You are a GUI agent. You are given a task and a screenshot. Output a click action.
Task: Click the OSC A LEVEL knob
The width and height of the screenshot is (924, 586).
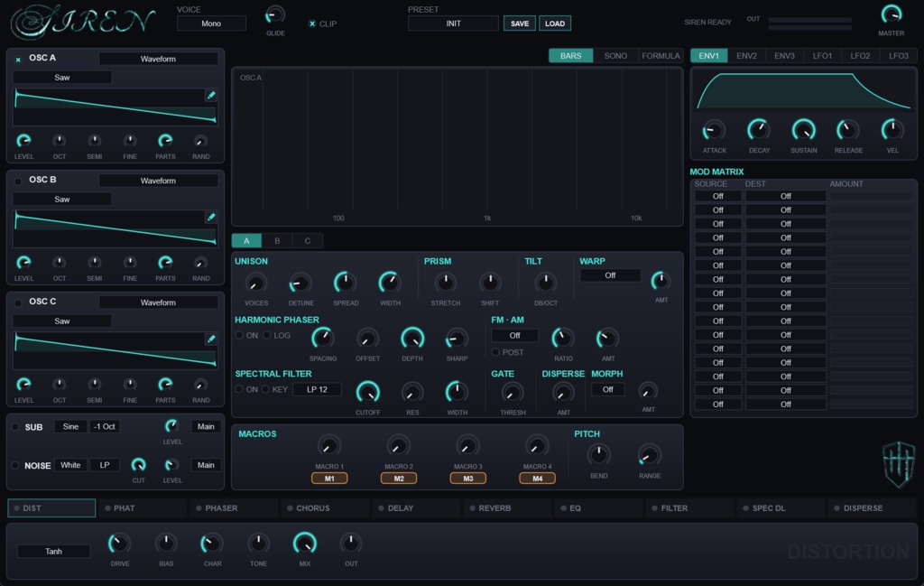tap(23, 141)
